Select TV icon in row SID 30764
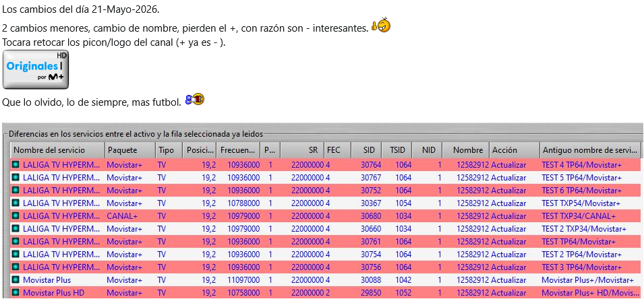This screenshot has height=299, width=644. point(16,164)
